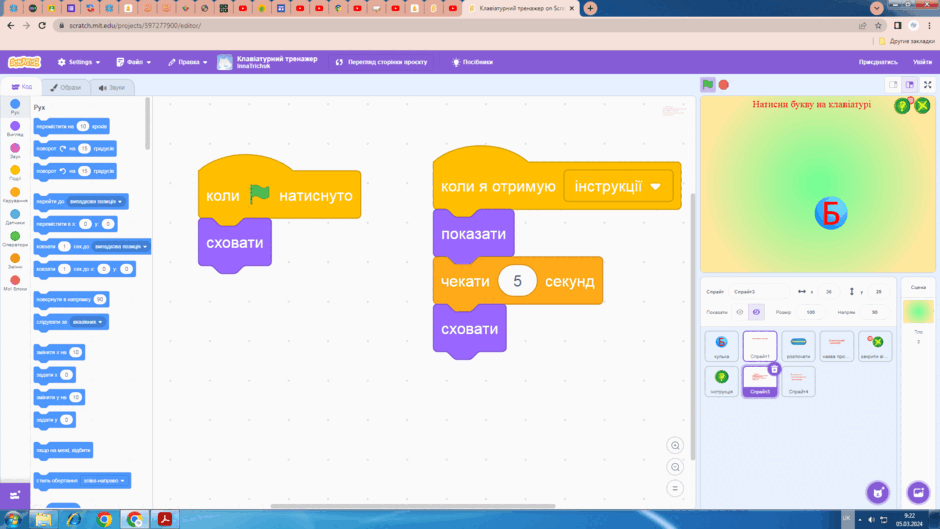This screenshot has width=940, height=529.
Task: Hide the sprite with crossed-eye toggle
Action: click(x=756, y=312)
